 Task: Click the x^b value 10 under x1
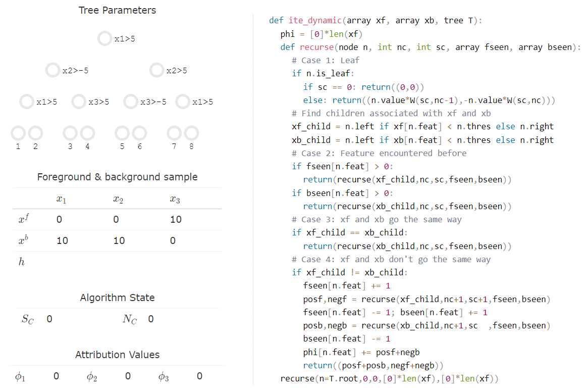62,240
